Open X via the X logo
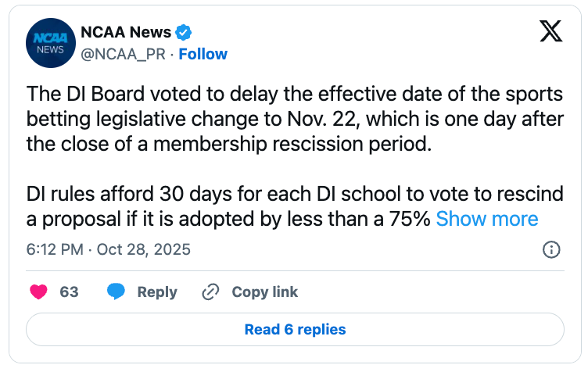Screen dimensions: 588x372 pos(550,32)
